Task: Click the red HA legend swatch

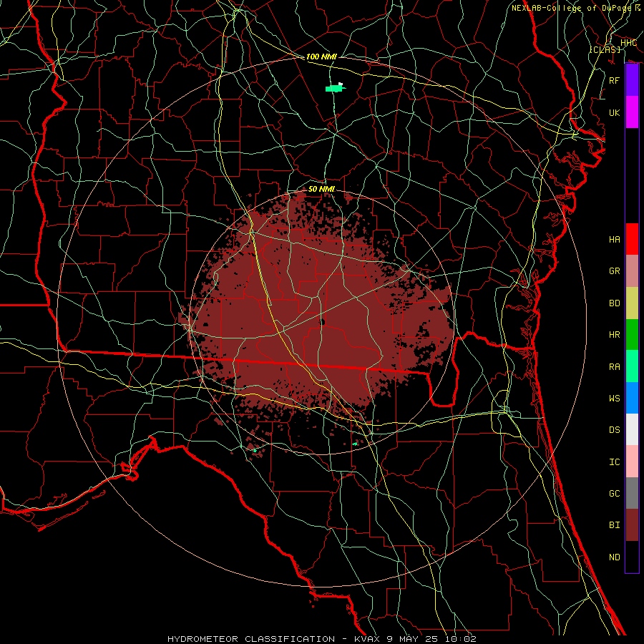Action: tap(632, 239)
